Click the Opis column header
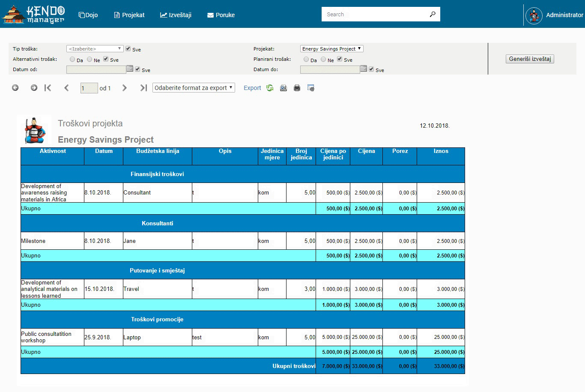 225,156
